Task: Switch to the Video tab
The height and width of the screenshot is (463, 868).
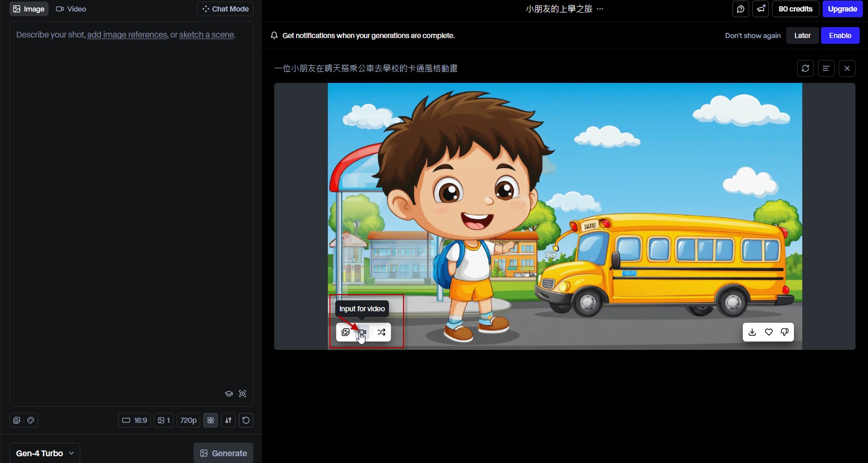Action: (71, 9)
